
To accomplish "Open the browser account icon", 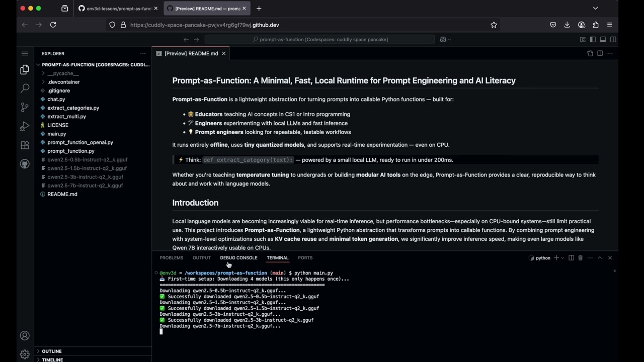I will click(x=582, y=25).
